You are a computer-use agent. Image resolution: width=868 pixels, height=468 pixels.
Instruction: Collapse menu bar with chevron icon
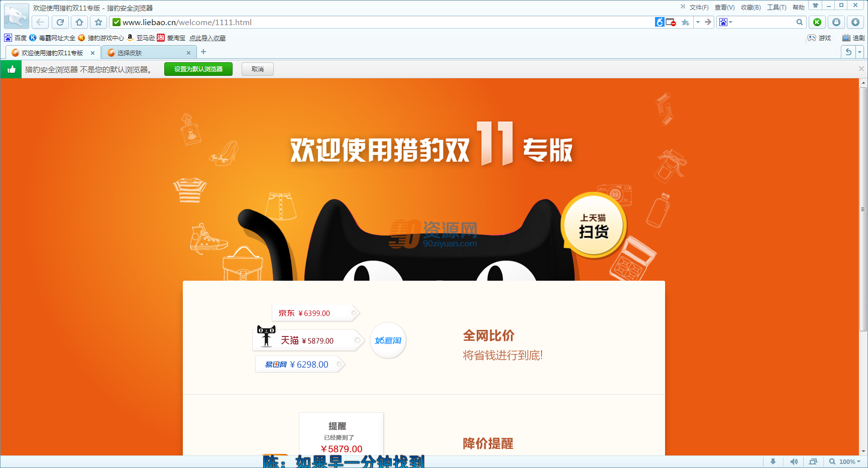click(x=683, y=7)
